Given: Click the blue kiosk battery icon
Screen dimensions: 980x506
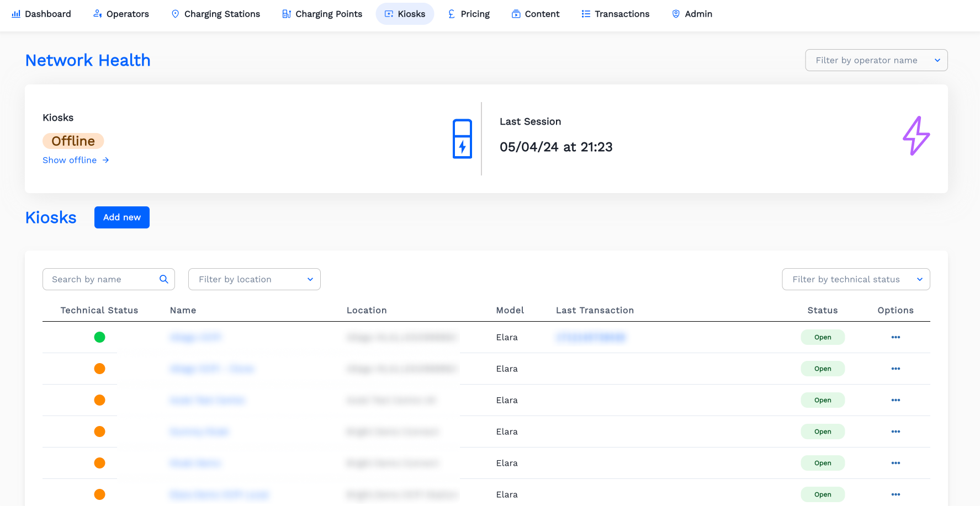Looking at the screenshot, I should click(x=462, y=139).
